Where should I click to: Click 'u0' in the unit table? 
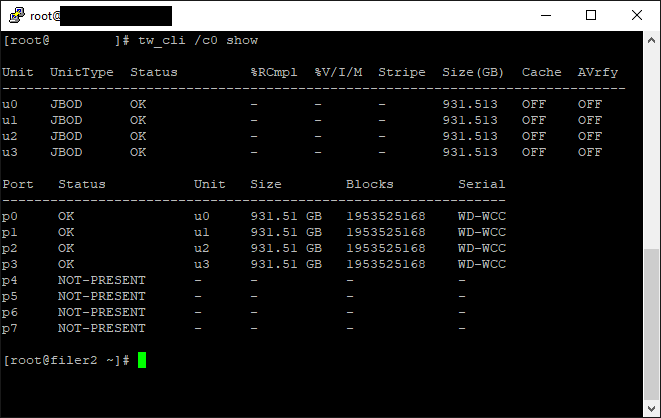click(x=10, y=104)
